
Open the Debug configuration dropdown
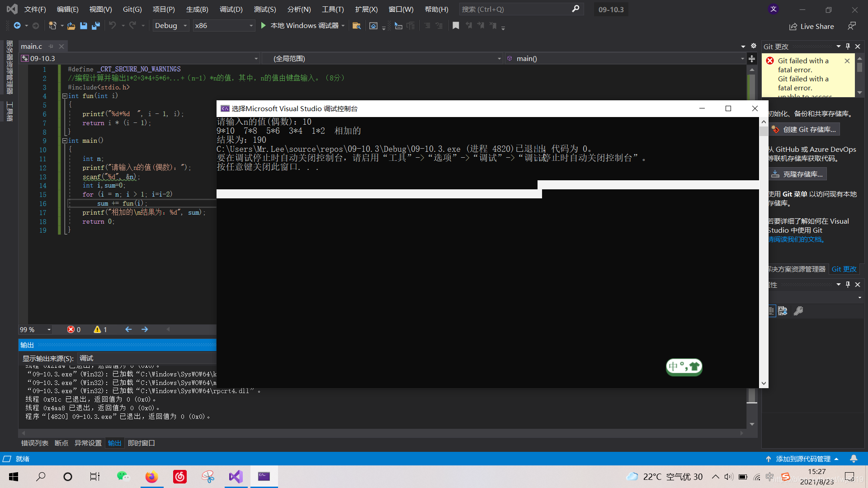pos(170,26)
